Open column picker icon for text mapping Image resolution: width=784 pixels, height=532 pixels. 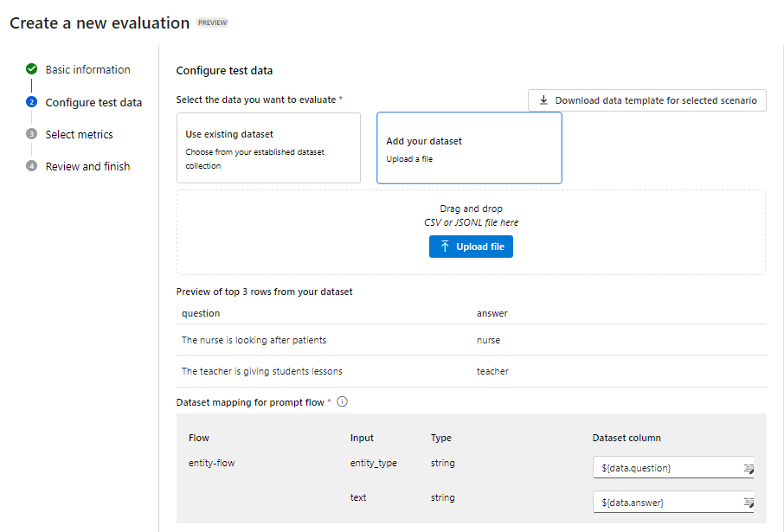click(x=748, y=503)
